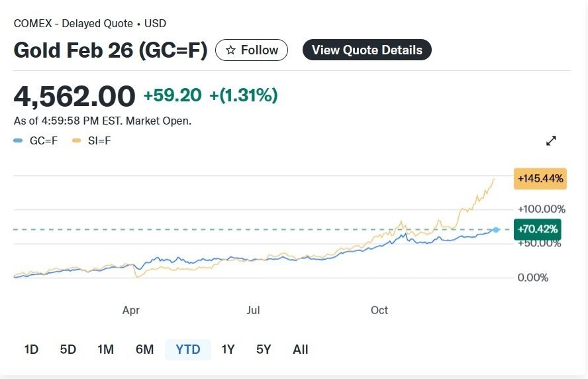Click the yellow SI=F legend marker
The image size is (588, 379).
point(77,140)
